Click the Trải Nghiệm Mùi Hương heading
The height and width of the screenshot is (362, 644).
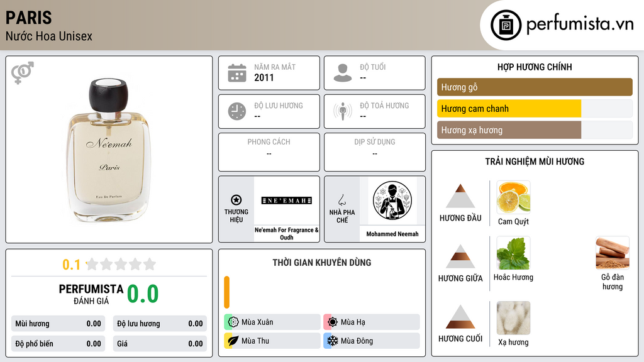(535, 162)
